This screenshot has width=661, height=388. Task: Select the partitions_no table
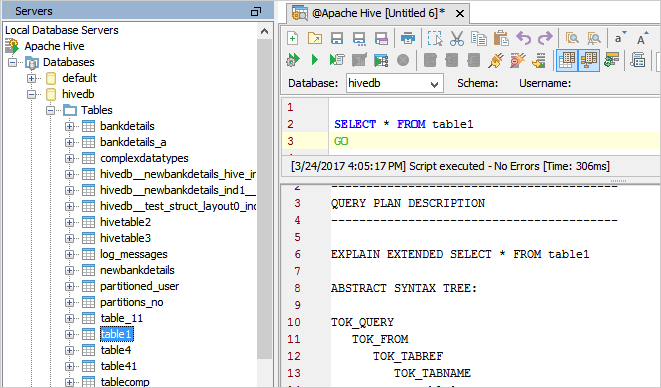(x=132, y=302)
